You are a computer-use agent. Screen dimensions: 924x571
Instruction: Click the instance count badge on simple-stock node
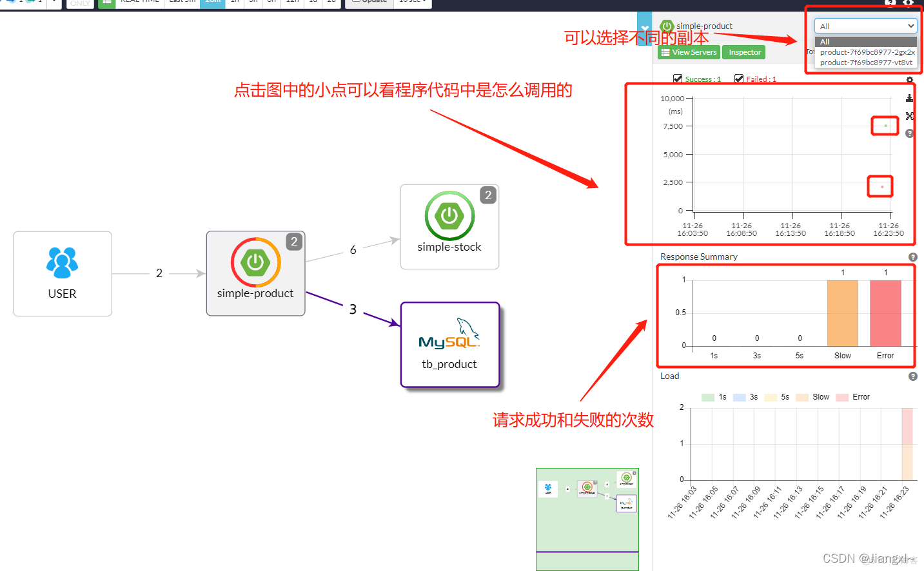coord(488,195)
